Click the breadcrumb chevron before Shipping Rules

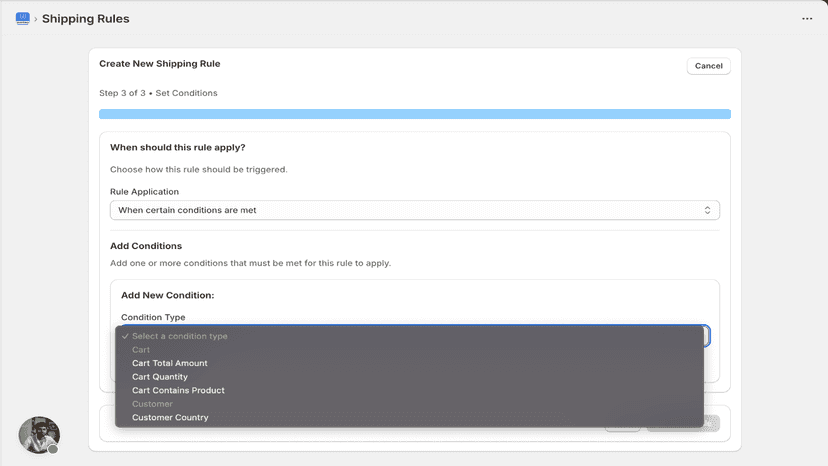pyautogui.click(x=36, y=19)
